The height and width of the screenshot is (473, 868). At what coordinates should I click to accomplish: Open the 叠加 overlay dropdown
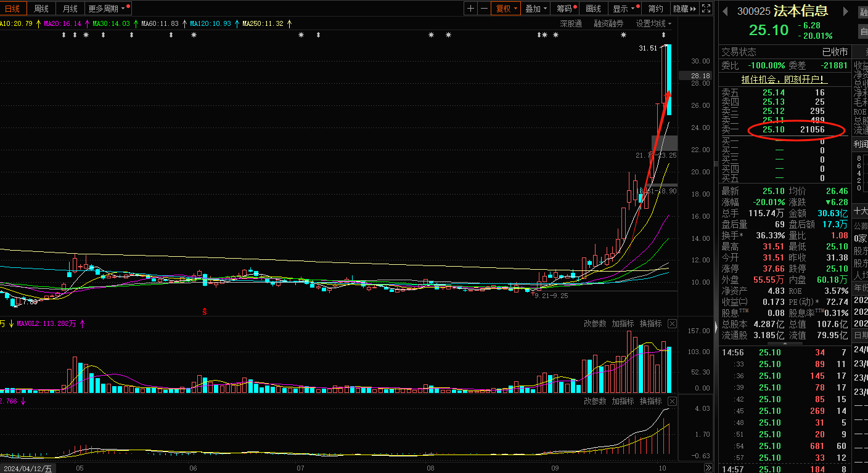[536, 8]
